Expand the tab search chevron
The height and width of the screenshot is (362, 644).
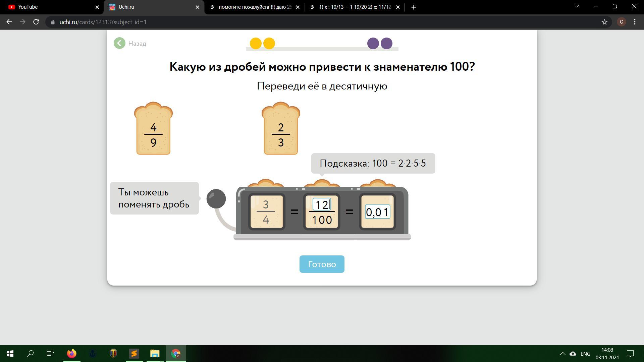coord(577,6)
